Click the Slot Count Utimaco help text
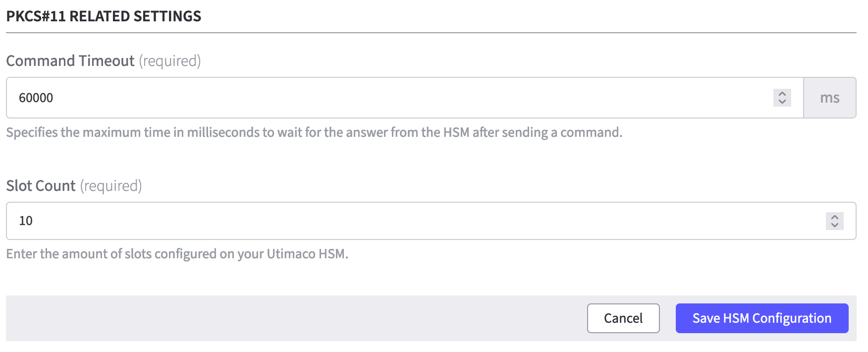The image size is (868, 352). (177, 254)
